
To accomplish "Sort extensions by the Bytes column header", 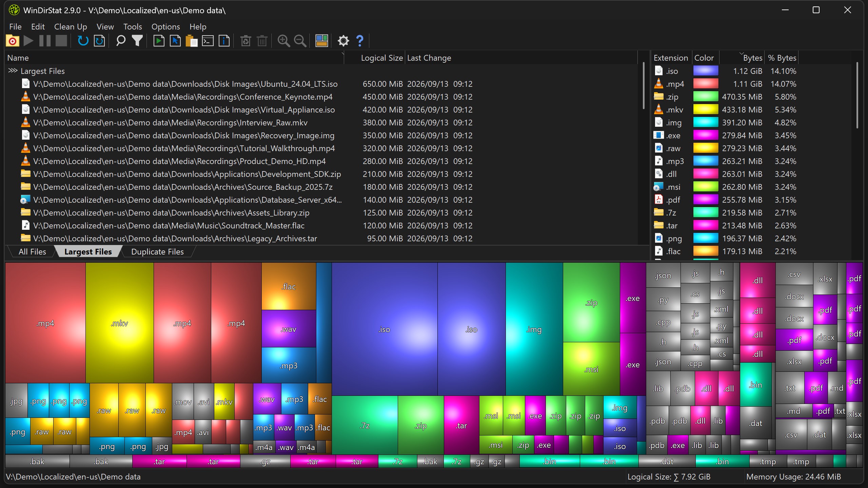I will tap(743, 58).
